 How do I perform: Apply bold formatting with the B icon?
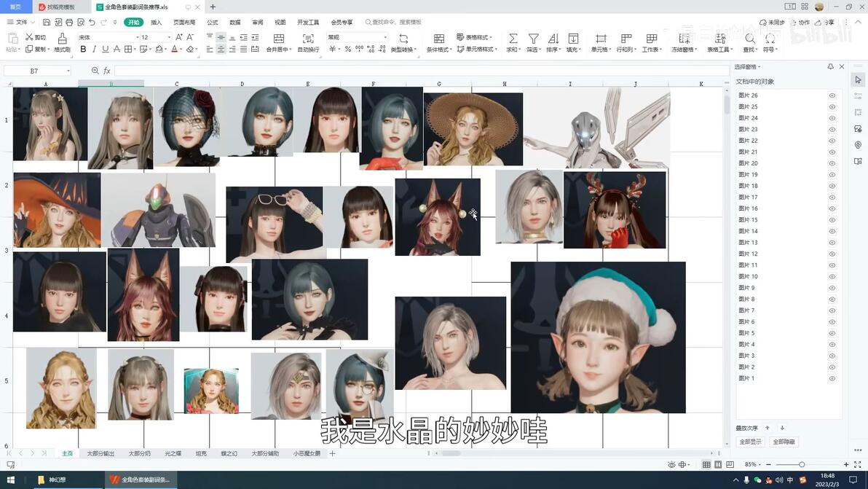(83, 50)
